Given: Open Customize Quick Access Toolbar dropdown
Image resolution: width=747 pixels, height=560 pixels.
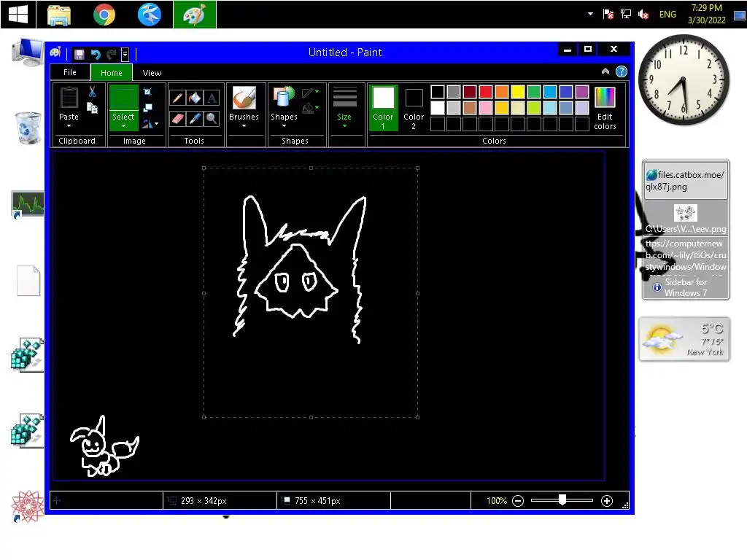Looking at the screenshot, I should point(125,54).
